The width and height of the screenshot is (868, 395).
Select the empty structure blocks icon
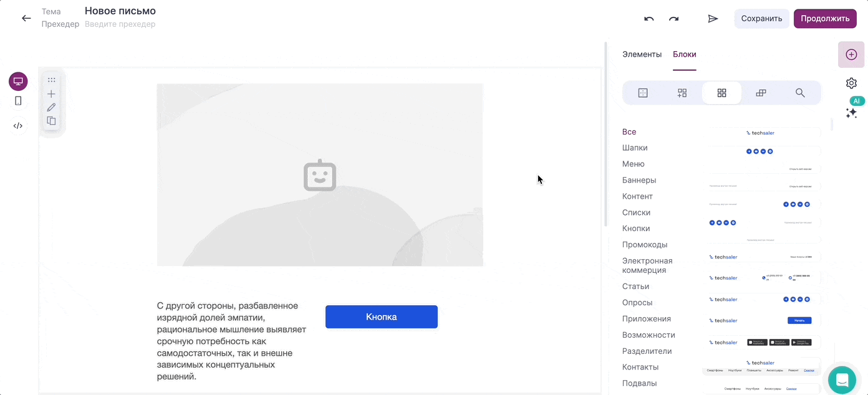pos(643,93)
